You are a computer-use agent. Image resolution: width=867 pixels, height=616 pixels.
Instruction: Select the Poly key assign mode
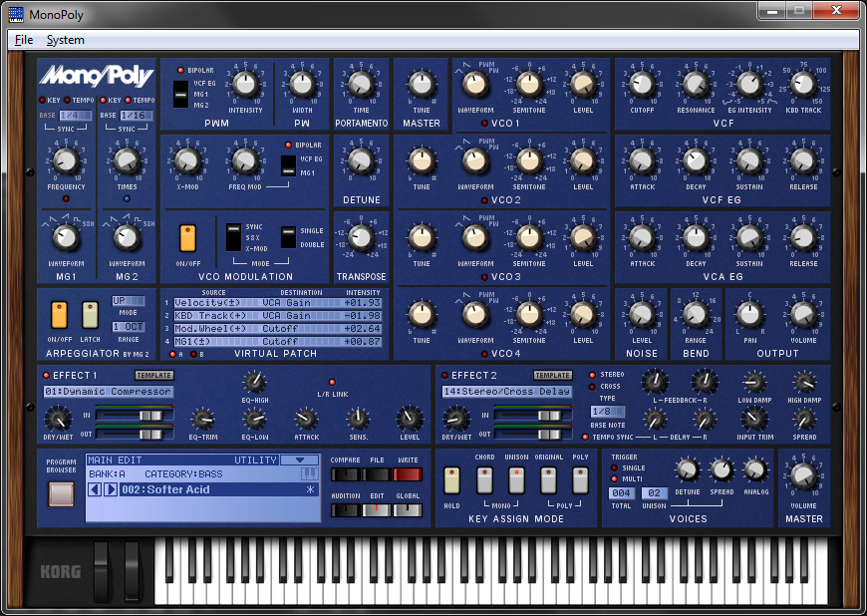tap(580, 480)
